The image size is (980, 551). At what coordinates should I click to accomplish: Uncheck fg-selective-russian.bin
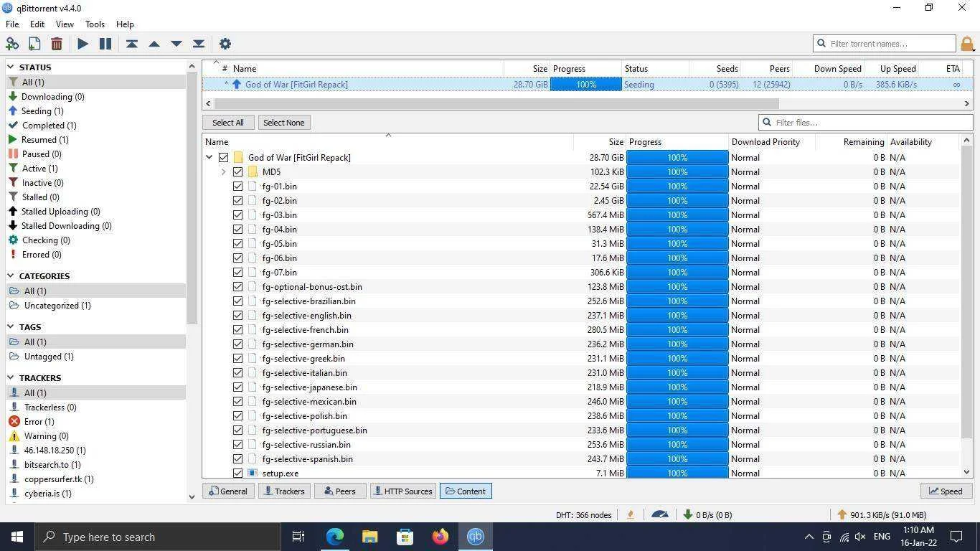(x=237, y=444)
